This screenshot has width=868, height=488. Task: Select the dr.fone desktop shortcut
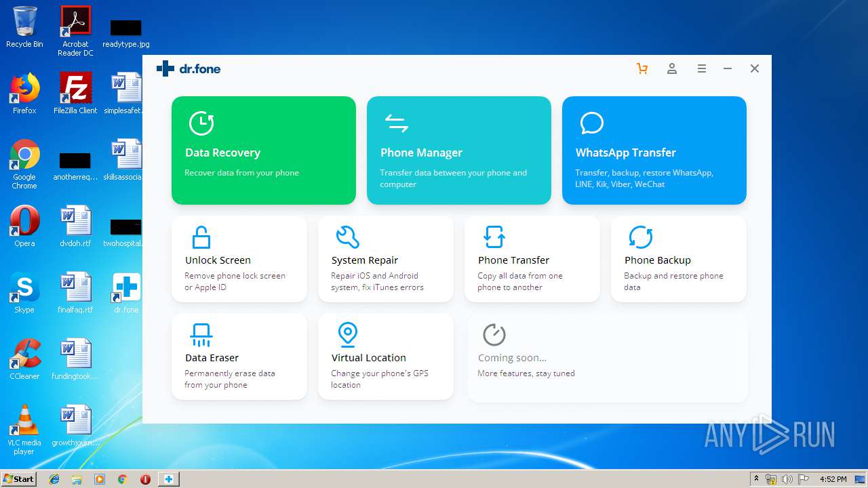[126, 293]
